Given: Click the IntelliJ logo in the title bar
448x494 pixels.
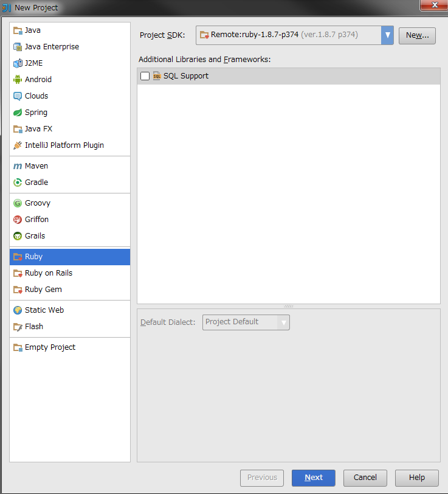Looking at the screenshot, I should tap(7, 7).
